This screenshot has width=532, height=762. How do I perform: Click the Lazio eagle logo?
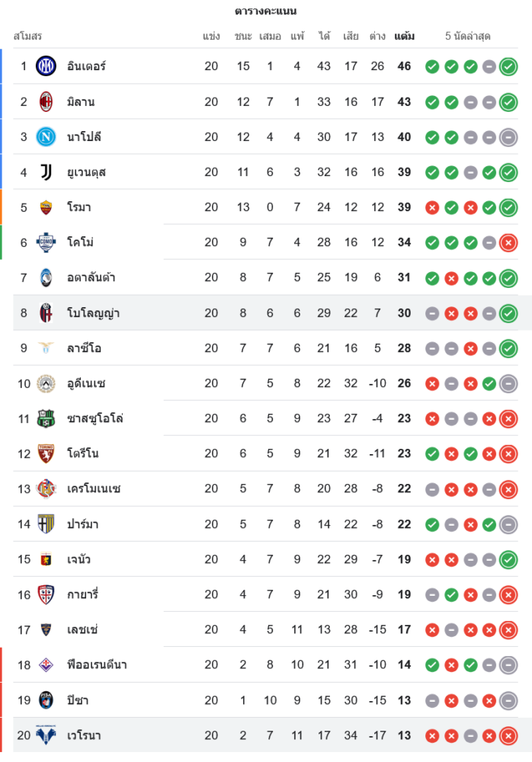coord(46,348)
